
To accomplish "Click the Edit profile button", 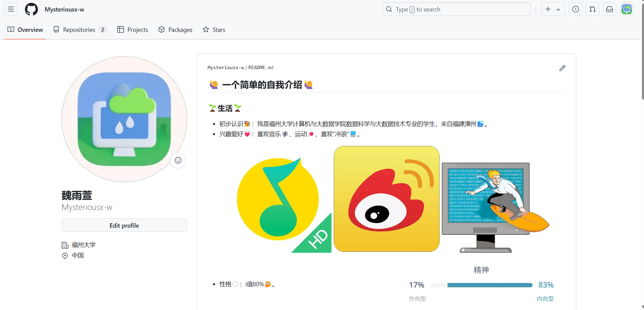I will 124,225.
